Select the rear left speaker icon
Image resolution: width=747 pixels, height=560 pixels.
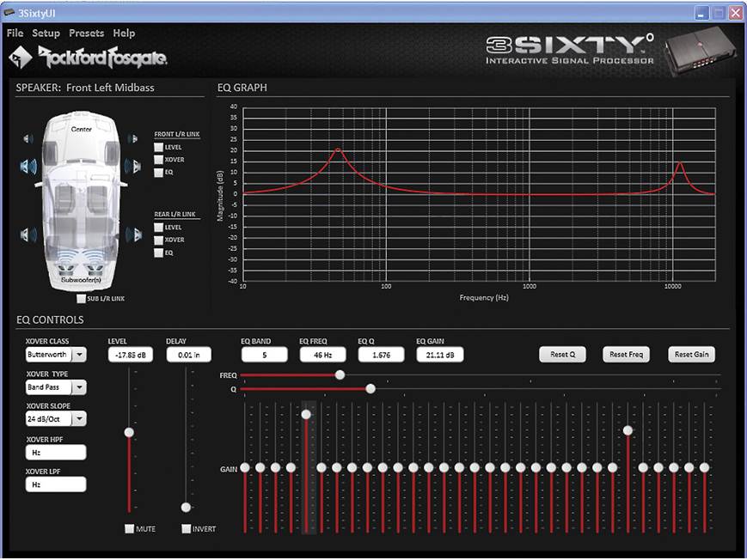(x=29, y=232)
